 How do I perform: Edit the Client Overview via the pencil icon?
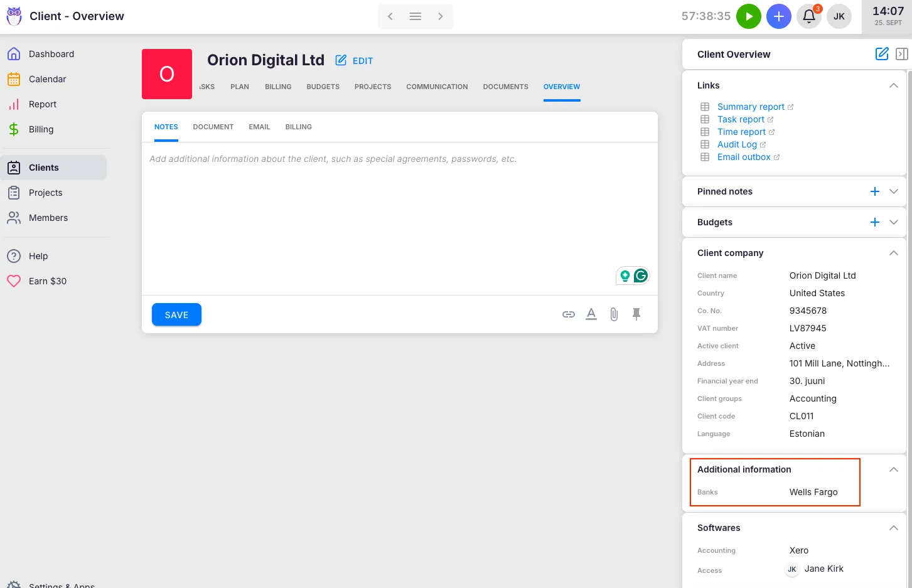click(x=881, y=54)
